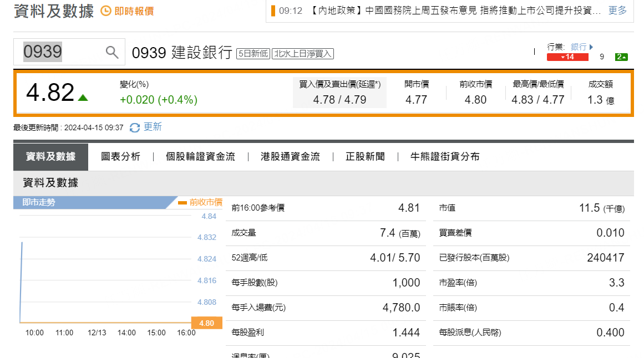The width and height of the screenshot is (644, 358).
Task: Click the green up-triangle beside 4.82
Action: [83, 98]
